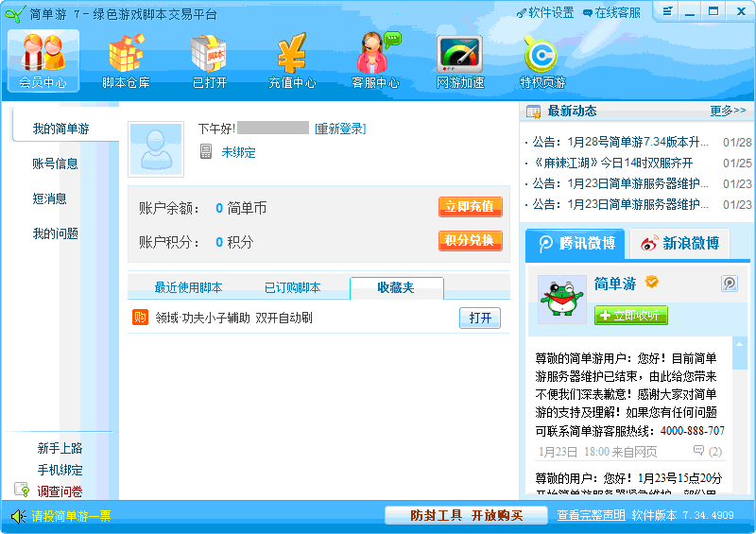Viewport: 756px width, 534px height.
Task: Open the title bar menu icon
Action: click(x=667, y=11)
